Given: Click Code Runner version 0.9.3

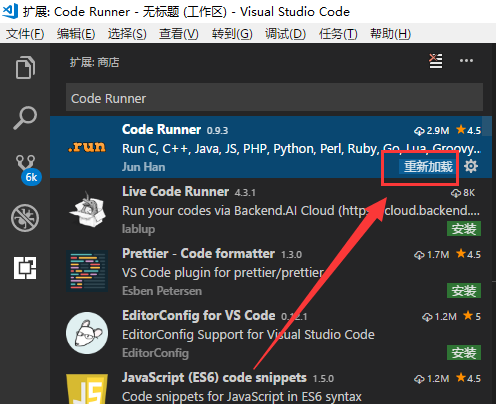Looking at the screenshot, I should click(217, 130).
